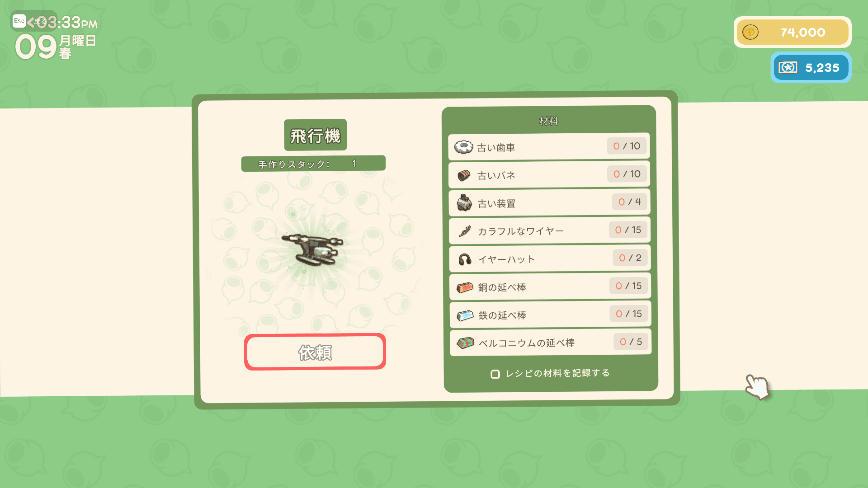Click the 鉄の延べ棒 iron ingot icon
The height and width of the screenshot is (488, 868).
pyautogui.click(x=465, y=315)
